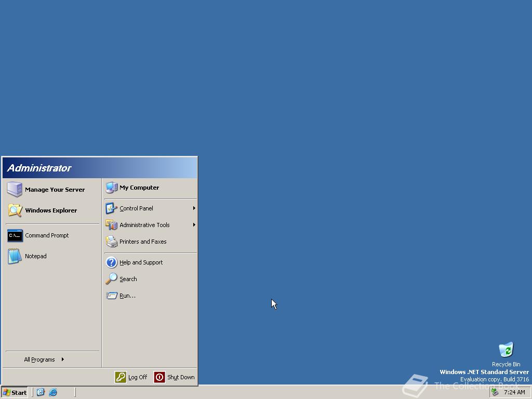
Task: Click the Search magnifying glass icon
Action: 111,279
